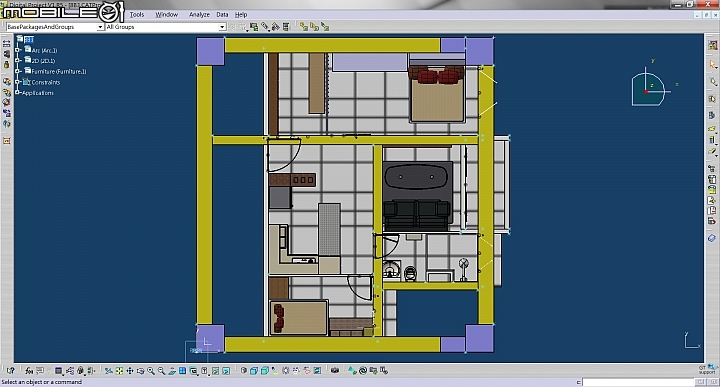
Task: Expand the Arc (Arc.1) tree node
Action: click(17, 50)
